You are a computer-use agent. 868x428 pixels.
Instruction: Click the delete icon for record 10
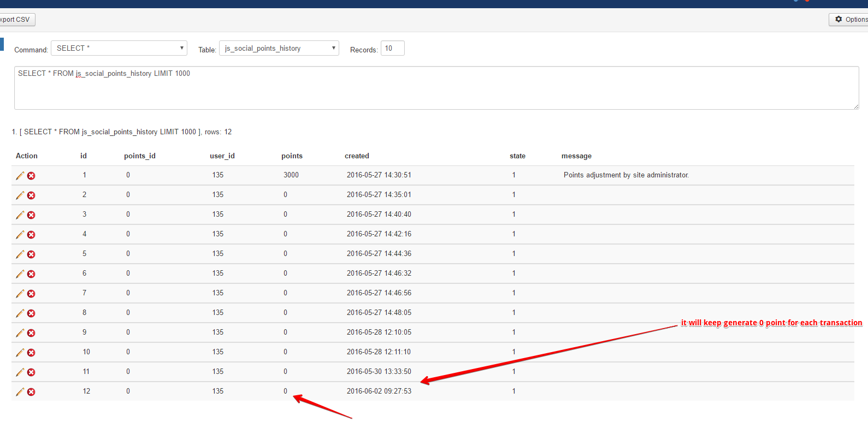pyautogui.click(x=31, y=353)
